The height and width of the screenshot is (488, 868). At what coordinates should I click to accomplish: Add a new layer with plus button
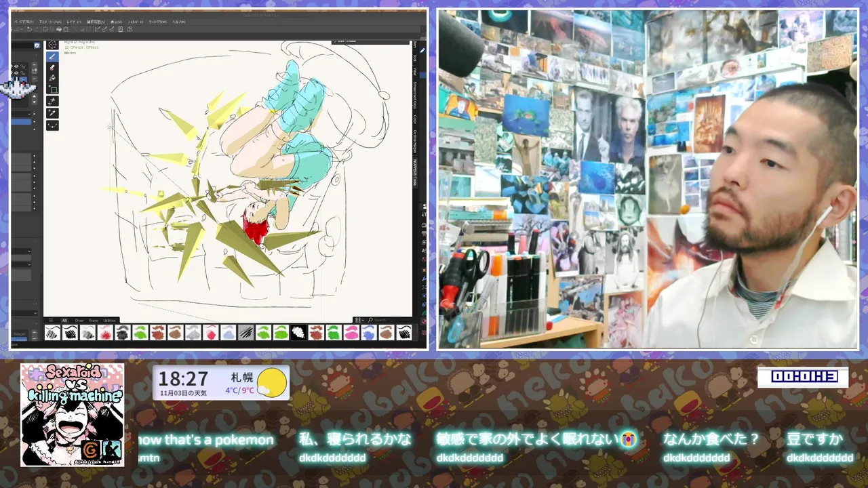click(34, 64)
